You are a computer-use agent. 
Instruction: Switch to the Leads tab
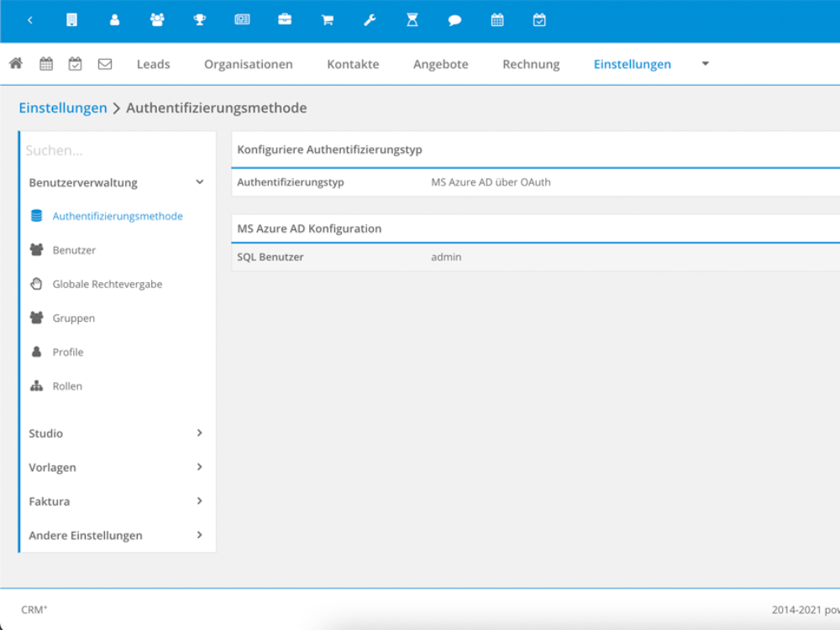point(153,64)
